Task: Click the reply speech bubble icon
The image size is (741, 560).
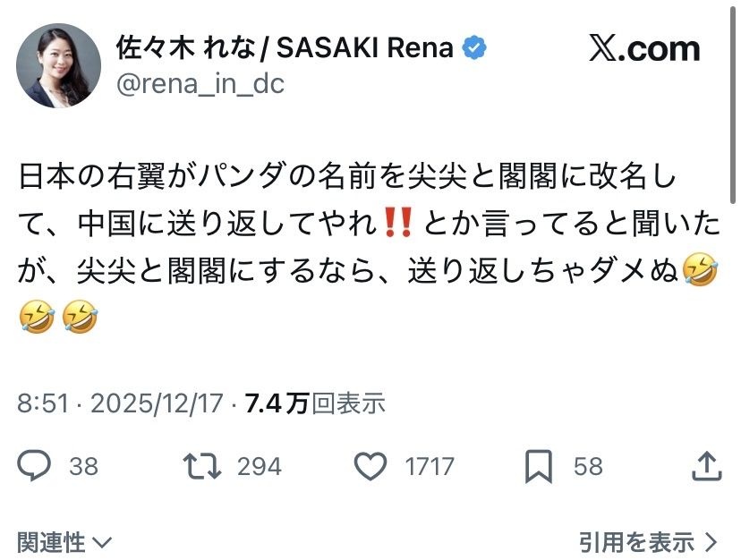Action: [x=37, y=465]
